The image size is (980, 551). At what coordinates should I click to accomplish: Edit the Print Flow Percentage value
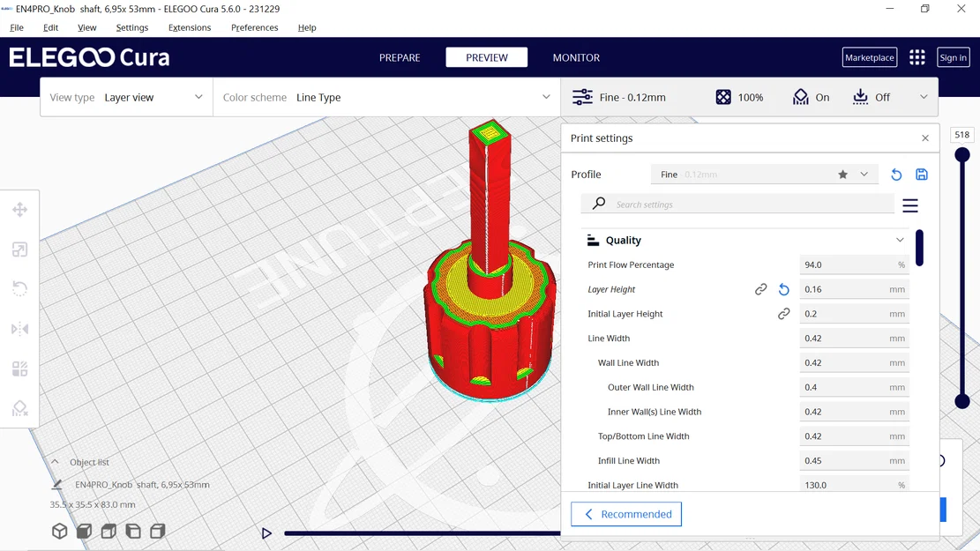click(x=854, y=264)
